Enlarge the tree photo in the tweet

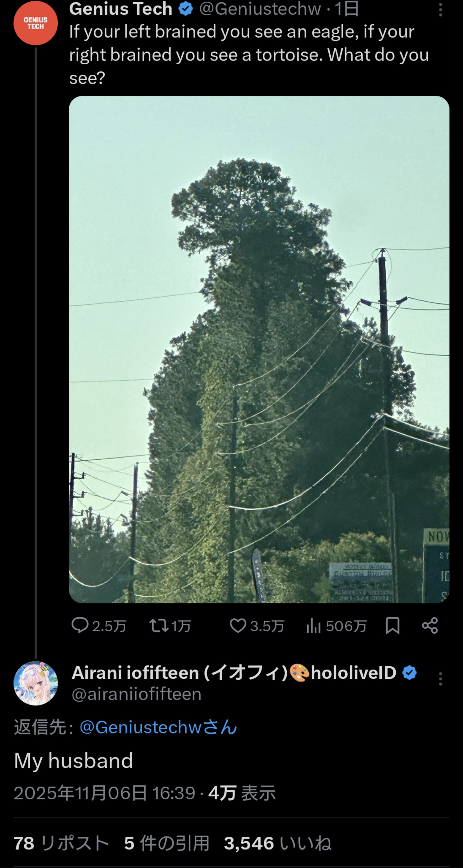(x=259, y=350)
